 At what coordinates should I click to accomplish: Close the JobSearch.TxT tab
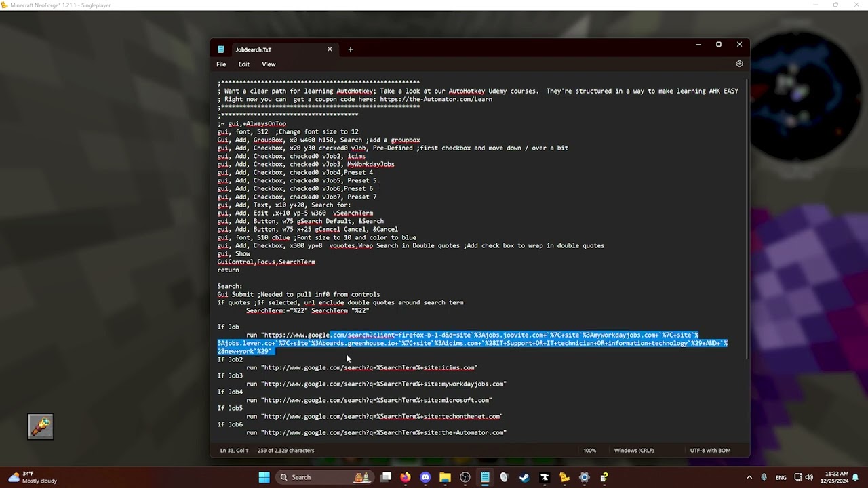(330, 49)
